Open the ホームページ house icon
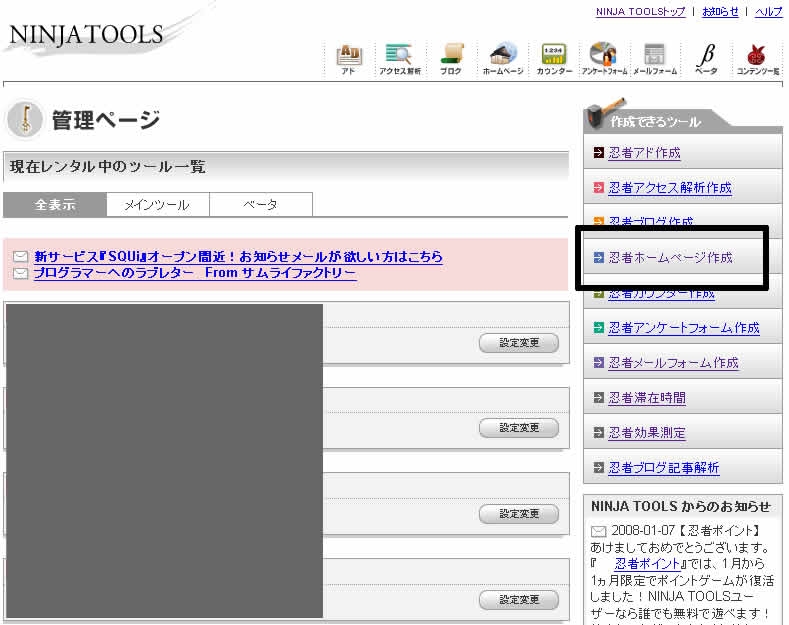This screenshot has width=789, height=625. tap(502, 58)
